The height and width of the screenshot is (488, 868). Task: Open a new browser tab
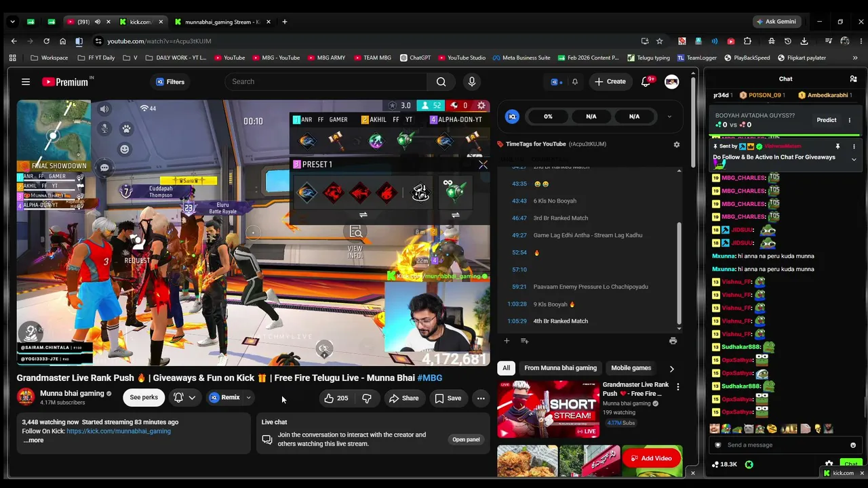click(x=284, y=22)
